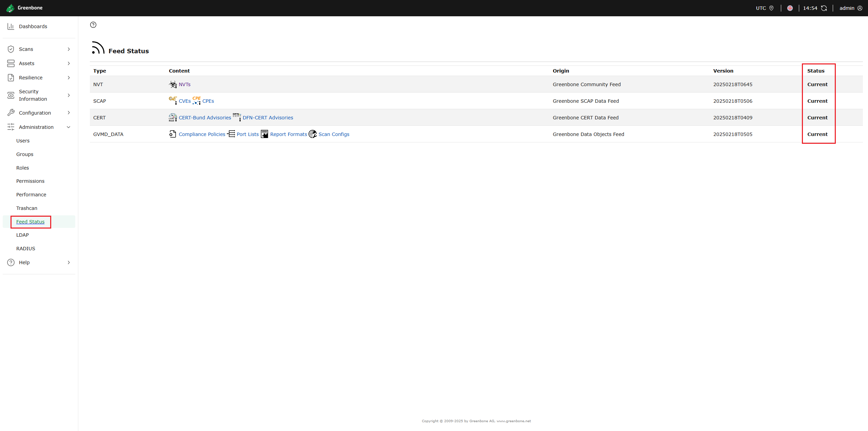Image resolution: width=868 pixels, height=431 pixels.
Task: Click the language globe icon
Action: pyautogui.click(x=790, y=8)
